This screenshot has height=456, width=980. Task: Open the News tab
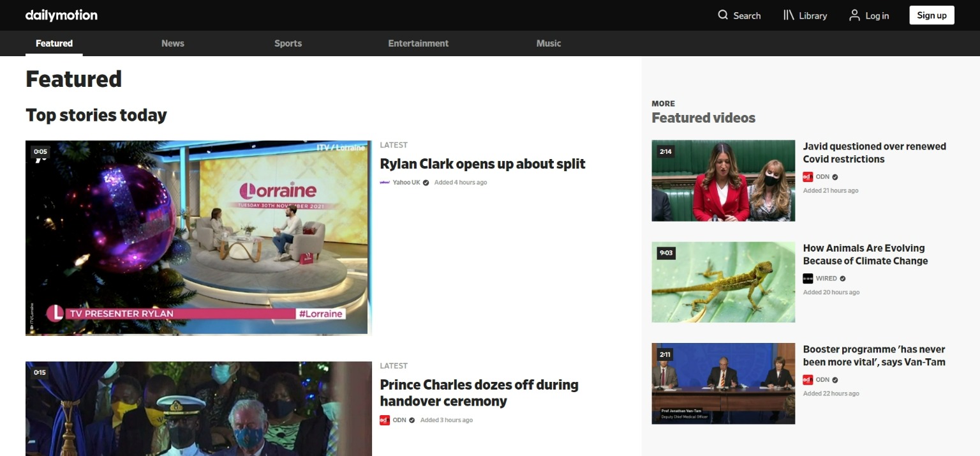173,43
